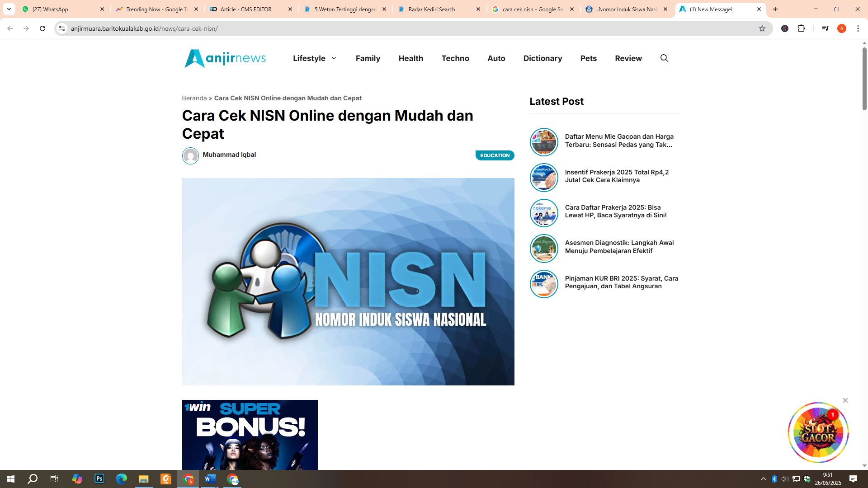Close the Radar Kediri Search tab
This screenshot has width=868, height=488.
(x=478, y=9)
